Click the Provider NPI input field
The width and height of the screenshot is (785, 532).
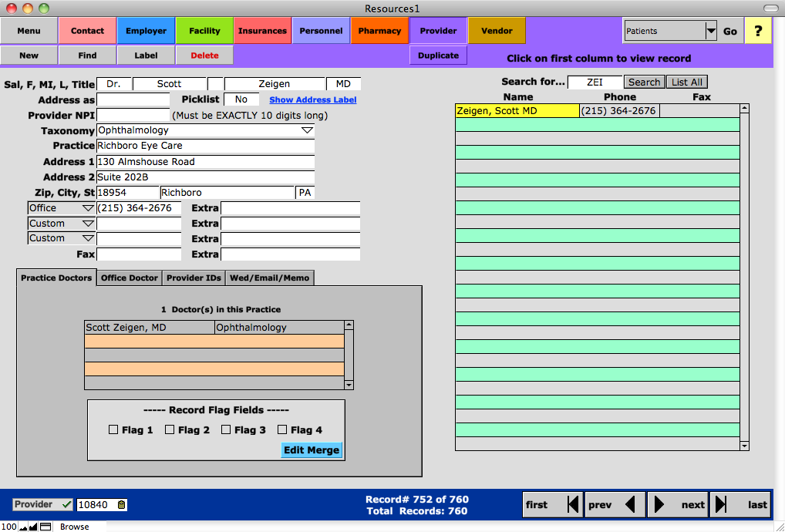click(133, 115)
